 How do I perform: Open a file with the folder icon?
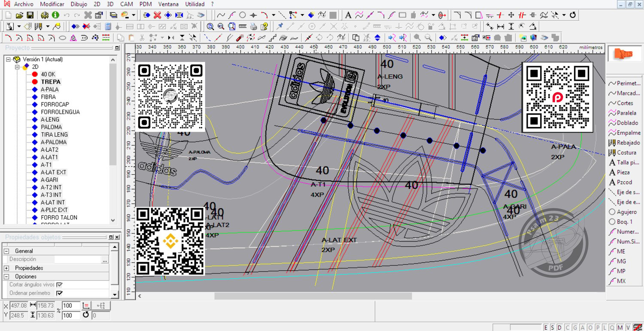click(19, 15)
